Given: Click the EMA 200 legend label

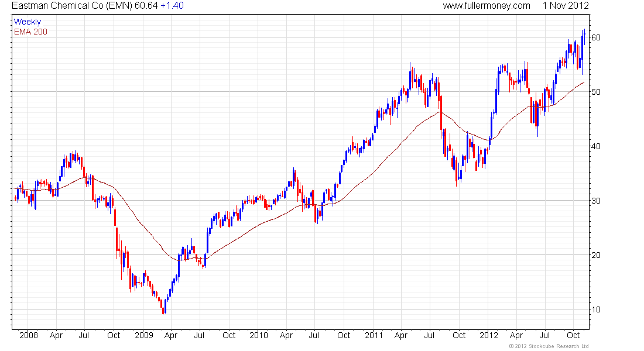Looking at the screenshot, I should (x=30, y=32).
